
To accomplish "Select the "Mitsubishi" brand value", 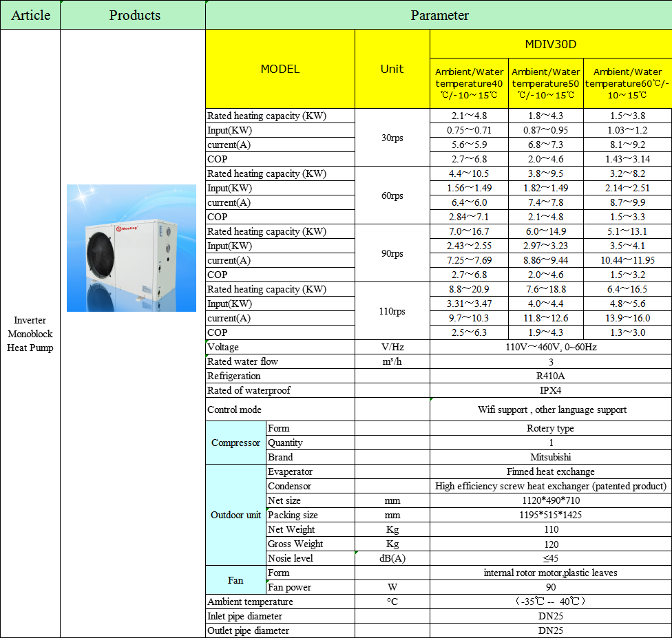I will click(x=551, y=457).
